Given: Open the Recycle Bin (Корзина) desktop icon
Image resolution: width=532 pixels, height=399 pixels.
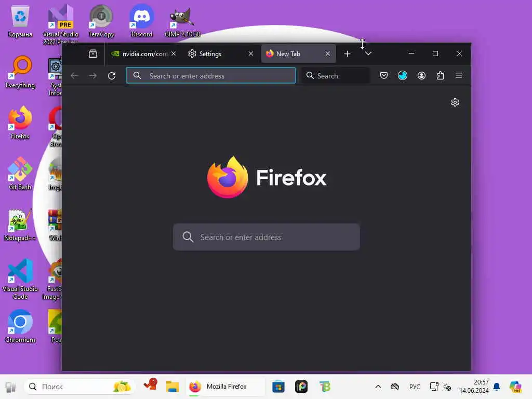Looking at the screenshot, I should pyautogui.click(x=20, y=21).
